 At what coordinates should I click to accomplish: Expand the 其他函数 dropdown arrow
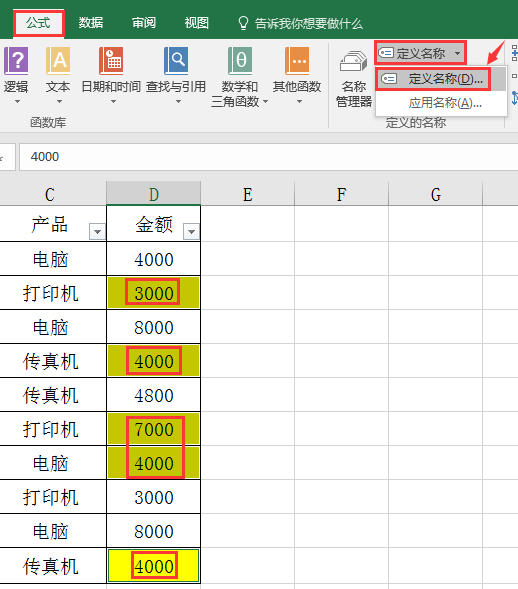[299, 101]
